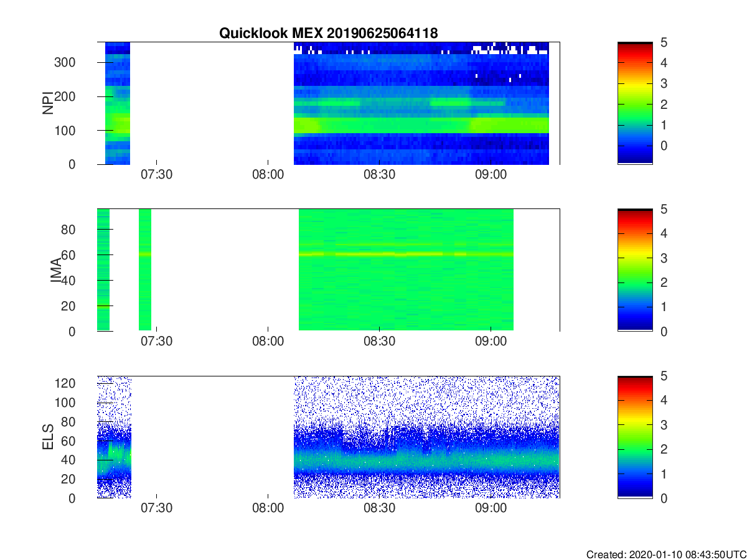Click the 4 label on IMA colorbar
Screen dimensions: 747x560
click(x=663, y=233)
